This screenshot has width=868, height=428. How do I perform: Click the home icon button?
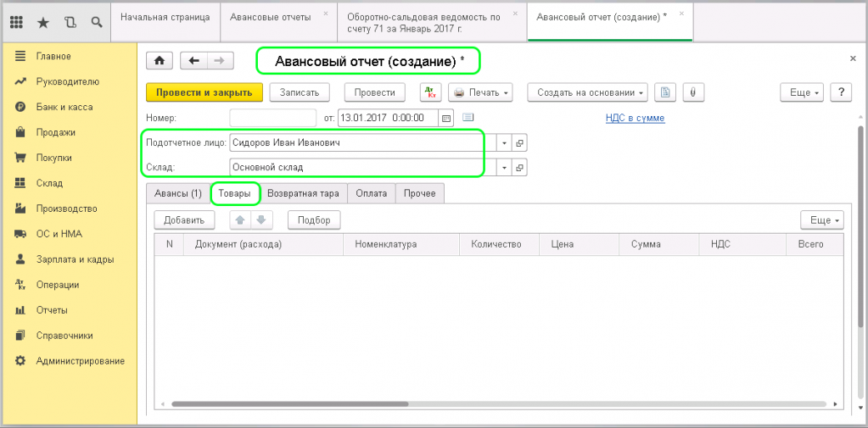[159, 60]
